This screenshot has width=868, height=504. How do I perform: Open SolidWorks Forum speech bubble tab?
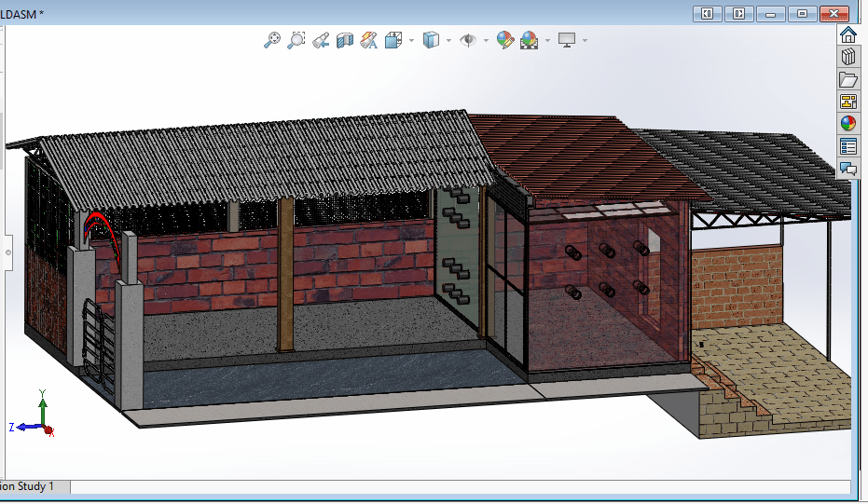click(x=848, y=169)
